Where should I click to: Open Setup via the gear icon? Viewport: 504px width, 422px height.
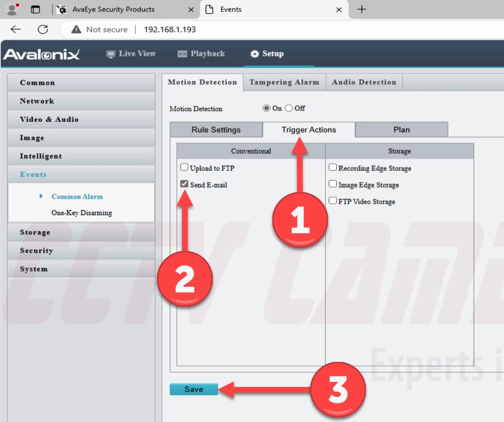255,54
